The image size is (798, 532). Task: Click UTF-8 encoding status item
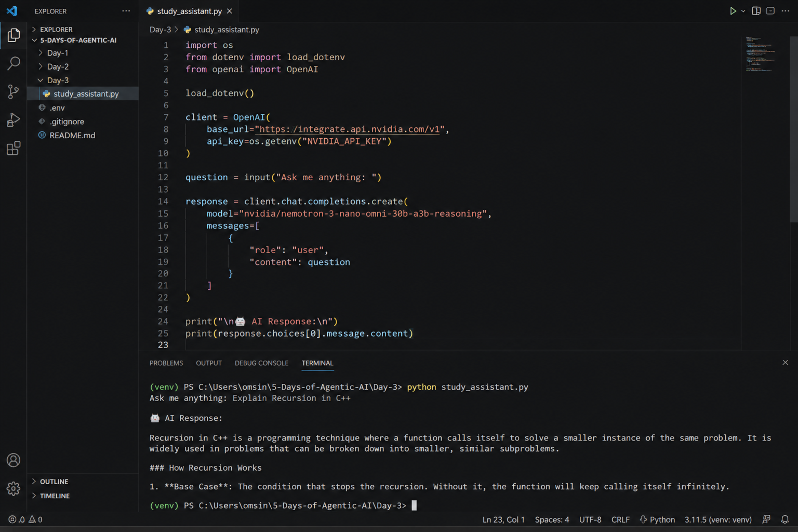590,520
